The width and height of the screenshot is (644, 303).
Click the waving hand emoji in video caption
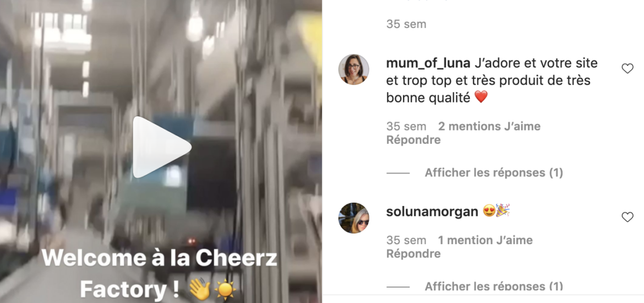tap(199, 290)
